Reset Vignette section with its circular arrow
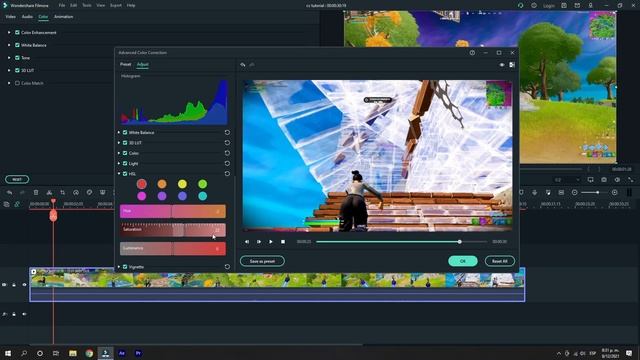This screenshot has width=640, height=360. tap(227, 267)
